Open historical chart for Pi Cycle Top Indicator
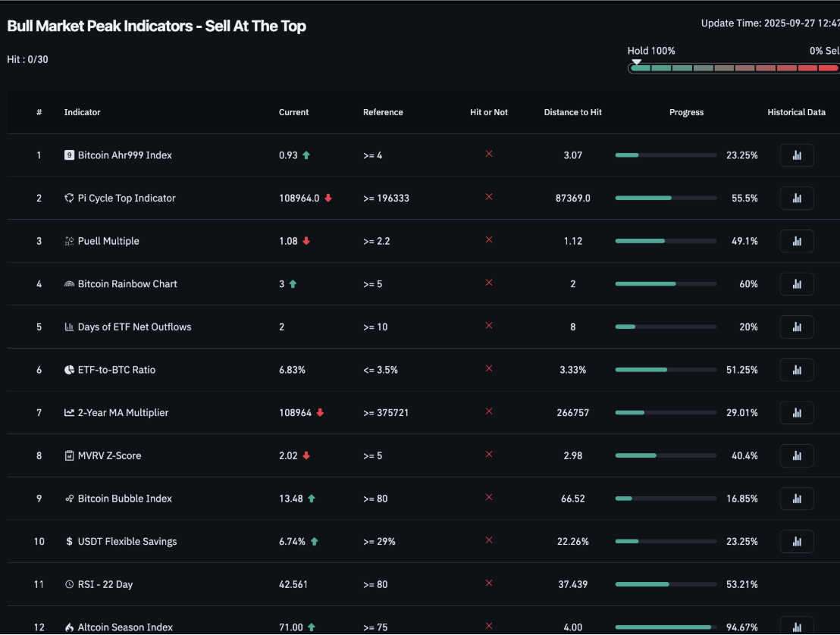Image resolution: width=840 pixels, height=635 pixels. [x=796, y=199]
